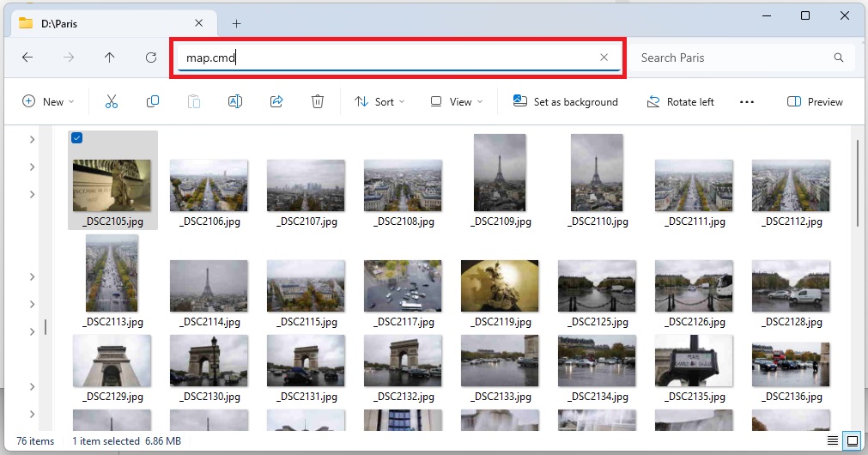Image resolution: width=868 pixels, height=455 pixels.
Task: Open a new tab
Action: point(236,24)
